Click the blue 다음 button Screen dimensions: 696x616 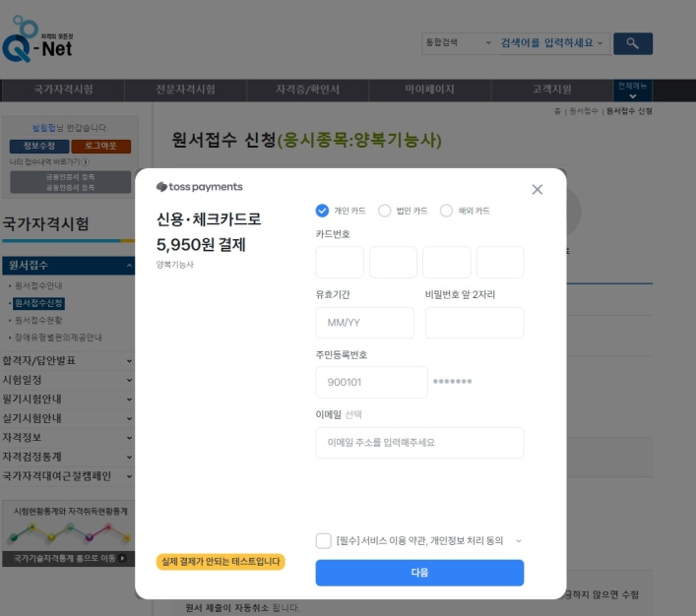[420, 573]
